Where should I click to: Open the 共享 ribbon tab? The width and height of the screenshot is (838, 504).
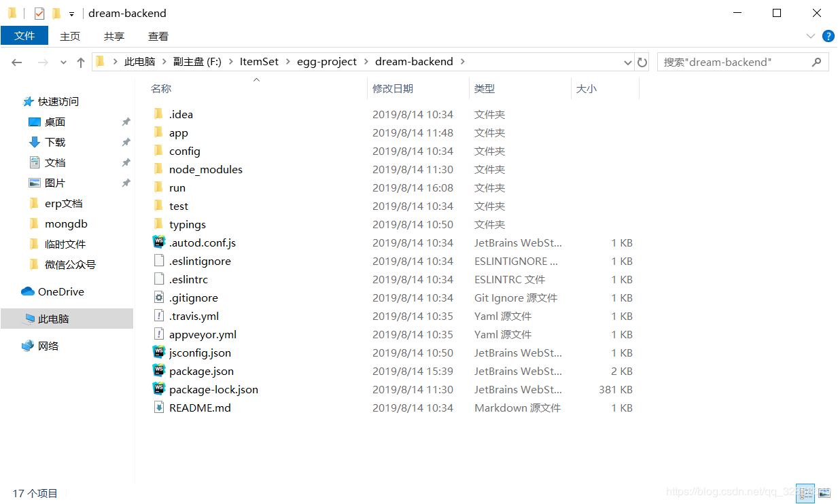point(114,36)
